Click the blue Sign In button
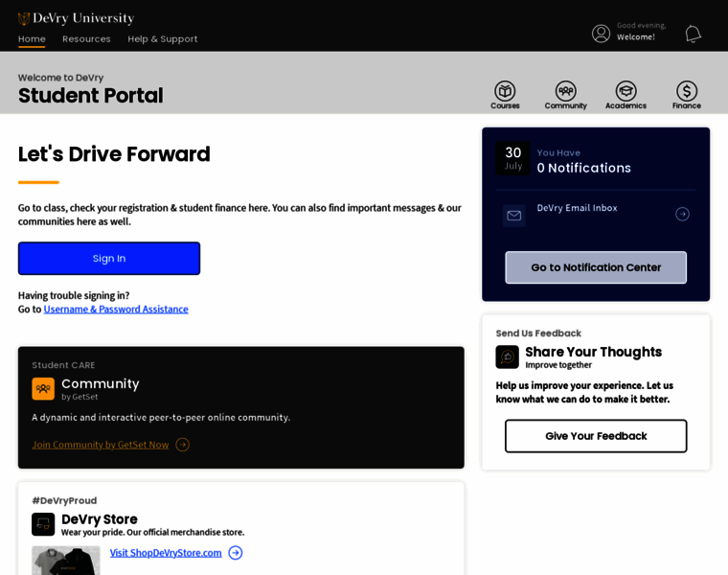The width and height of the screenshot is (728, 575). pos(109,258)
